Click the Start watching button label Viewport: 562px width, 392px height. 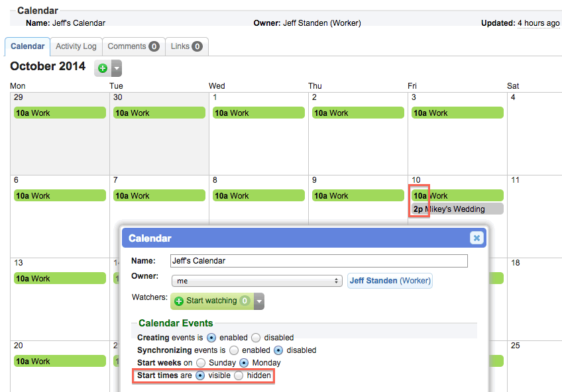[211, 301]
